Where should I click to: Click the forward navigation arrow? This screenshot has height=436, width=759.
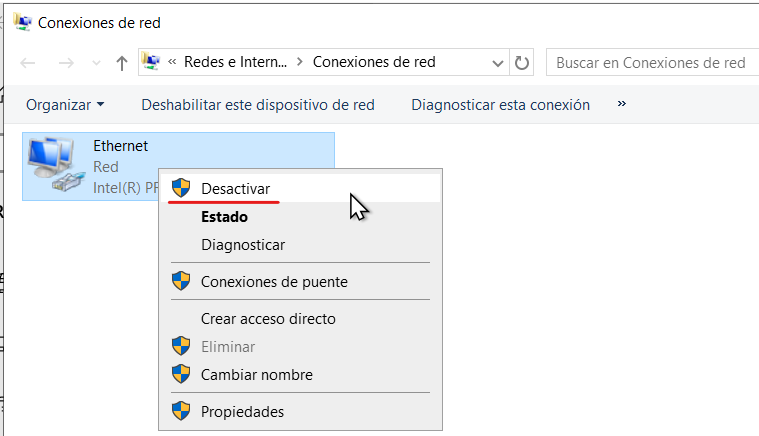coord(66,63)
